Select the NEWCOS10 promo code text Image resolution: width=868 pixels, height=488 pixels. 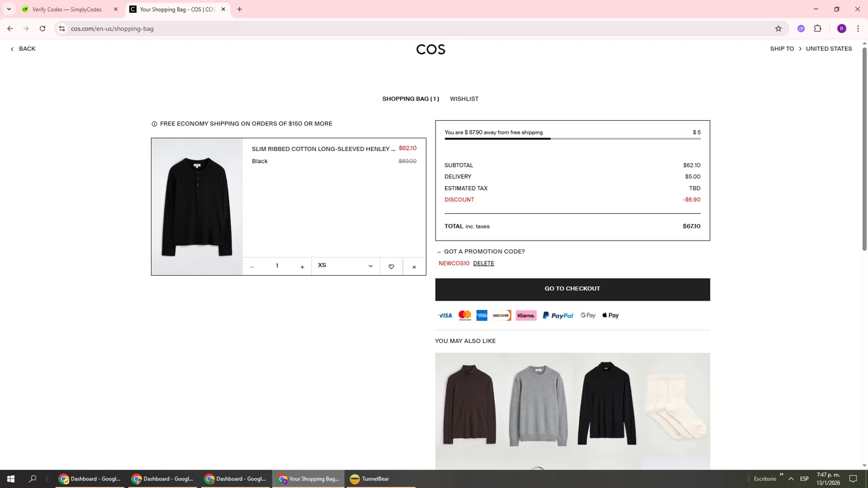tap(454, 263)
